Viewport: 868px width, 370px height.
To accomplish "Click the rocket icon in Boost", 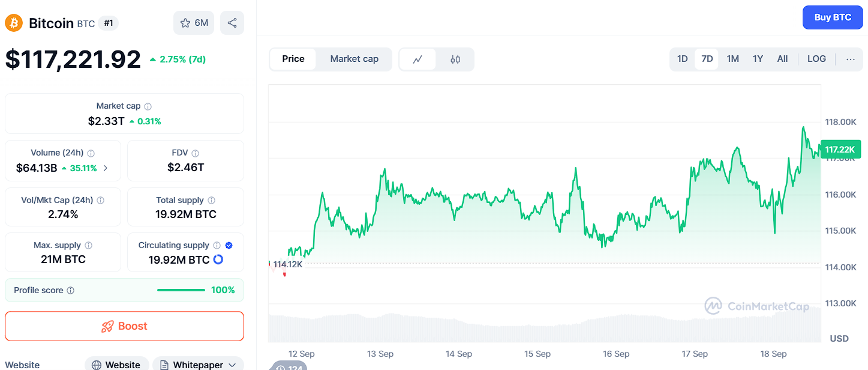I will click(107, 327).
